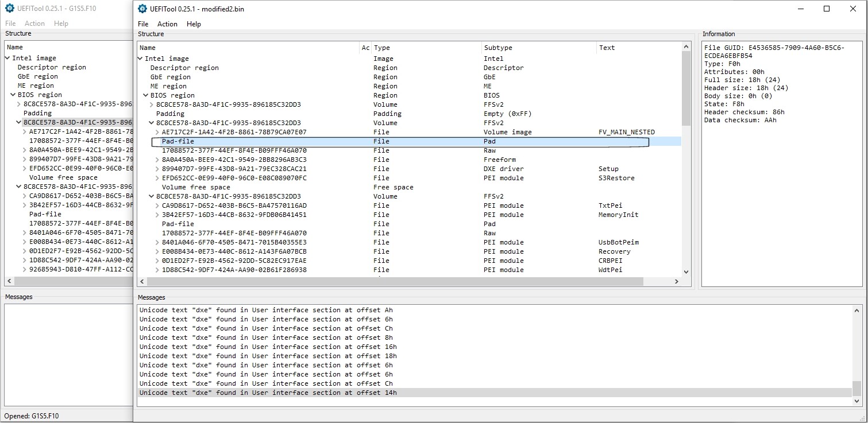
Task: Minimize the modified2.bin window
Action: (x=800, y=9)
